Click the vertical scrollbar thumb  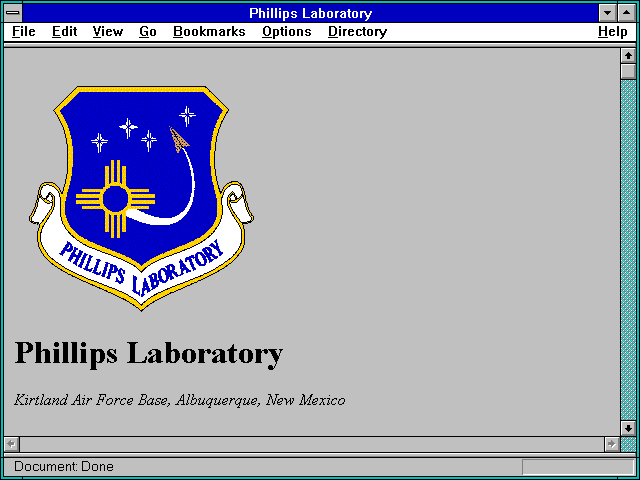click(628, 71)
